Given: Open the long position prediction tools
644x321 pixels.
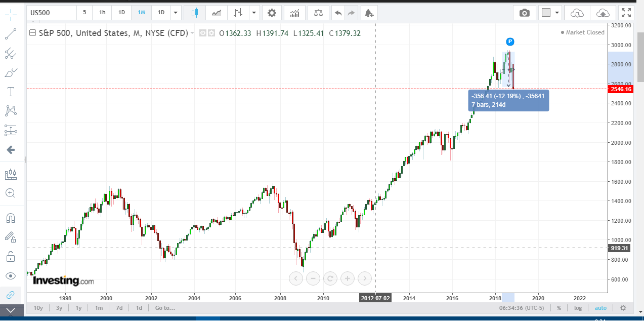Looking at the screenshot, I should click(x=11, y=130).
